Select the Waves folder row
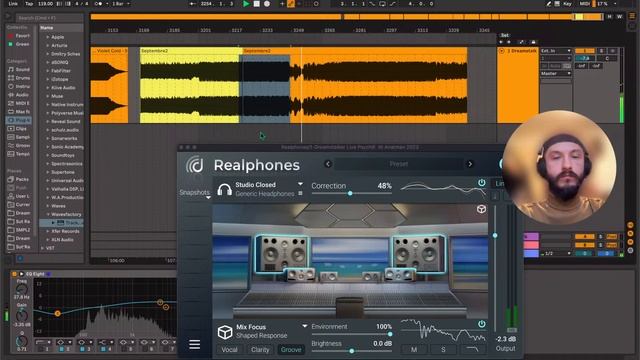Screen dimensions: 640x360 (x=62, y=206)
